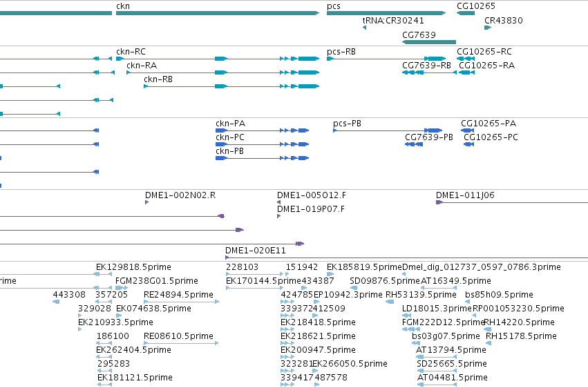Viewport: 588px width, 388px height.
Task: Select clone DME1-002N02.R label
Action: tap(180, 195)
